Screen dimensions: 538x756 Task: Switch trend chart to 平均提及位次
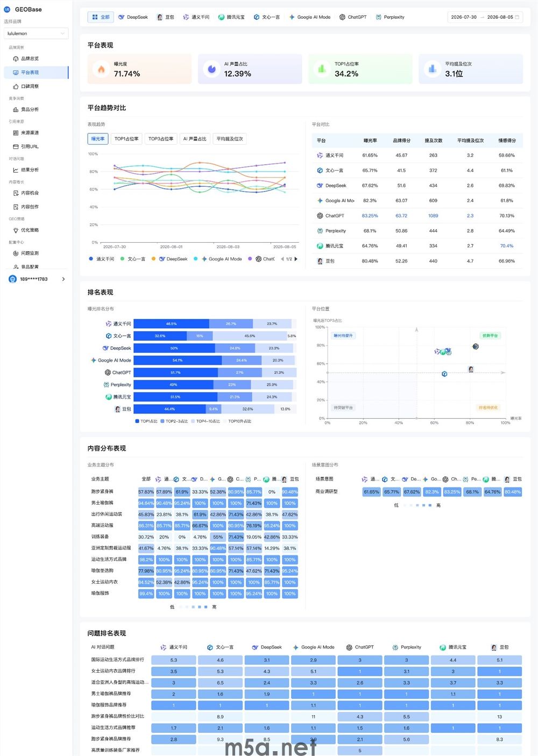pyautogui.click(x=230, y=139)
